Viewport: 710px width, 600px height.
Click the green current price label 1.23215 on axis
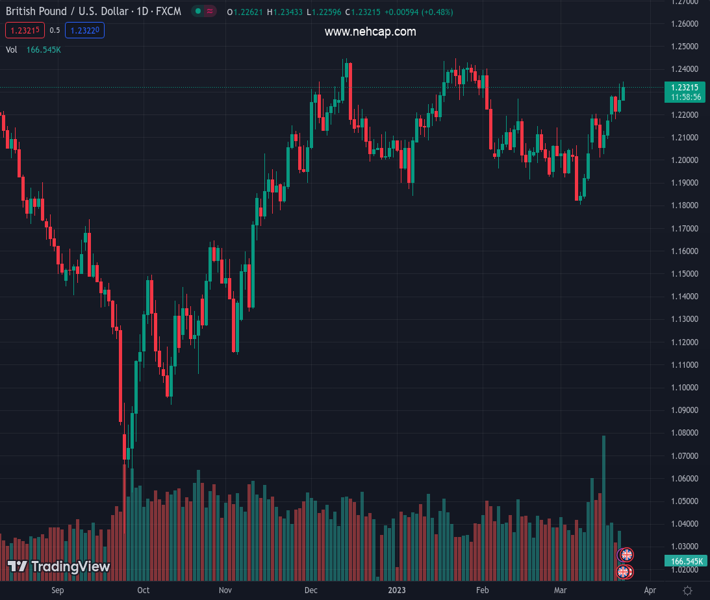point(685,87)
